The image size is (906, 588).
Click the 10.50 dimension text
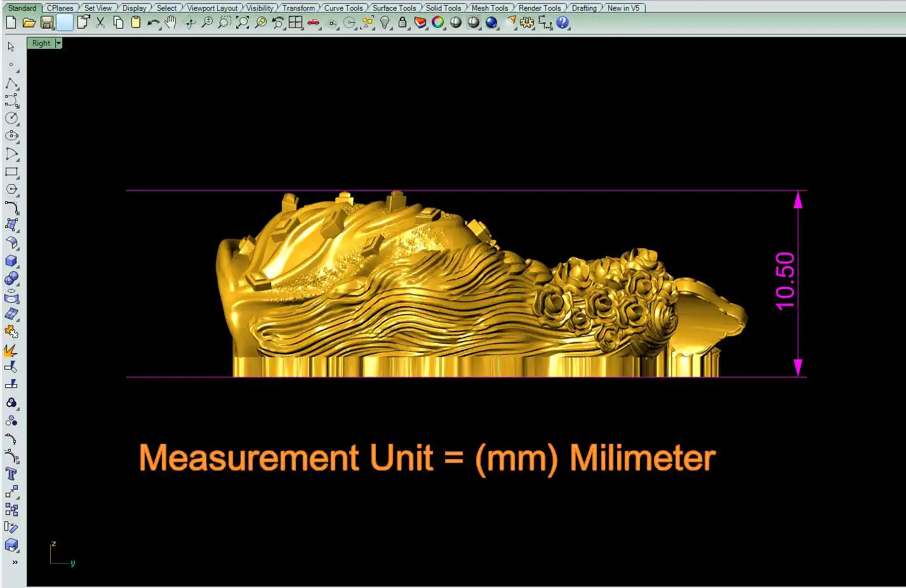tap(785, 281)
